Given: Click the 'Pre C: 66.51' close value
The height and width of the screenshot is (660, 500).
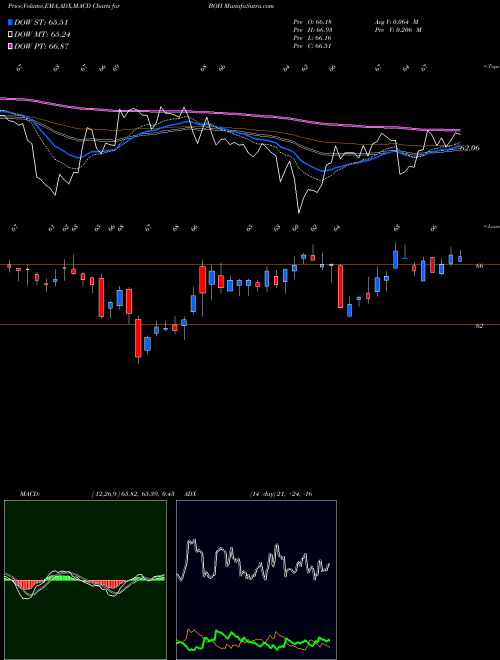Looking at the screenshot, I should click(312, 46).
